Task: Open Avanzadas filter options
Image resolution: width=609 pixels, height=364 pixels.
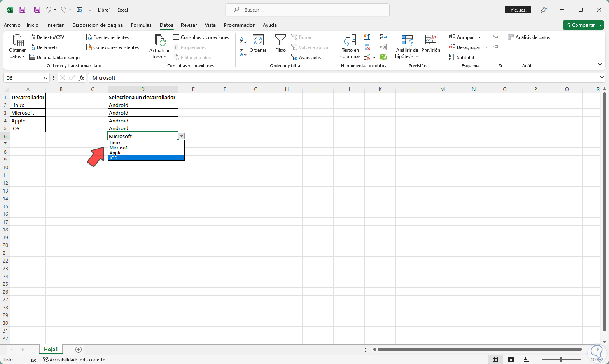Action: [x=306, y=58]
